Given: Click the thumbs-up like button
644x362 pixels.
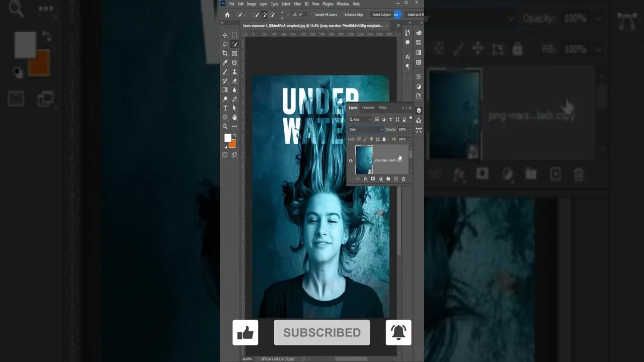Looking at the screenshot, I should pyautogui.click(x=246, y=332).
